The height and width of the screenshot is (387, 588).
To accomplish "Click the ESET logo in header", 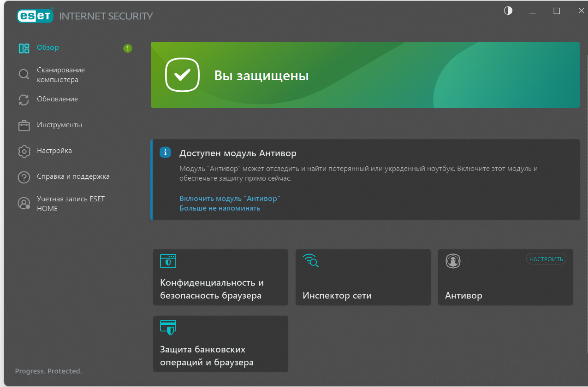I will click(35, 16).
